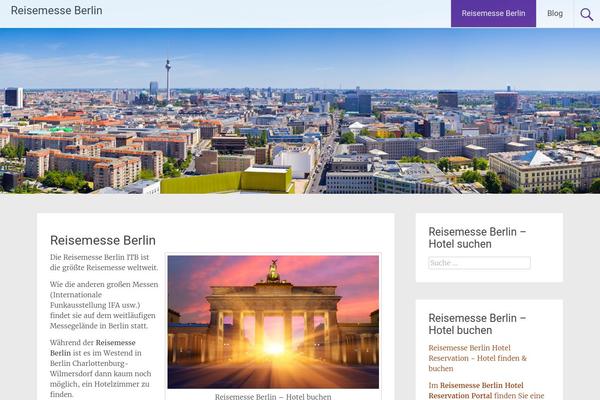
Task: Select the purple Reisemesse Berlin menu item
Action: click(493, 13)
